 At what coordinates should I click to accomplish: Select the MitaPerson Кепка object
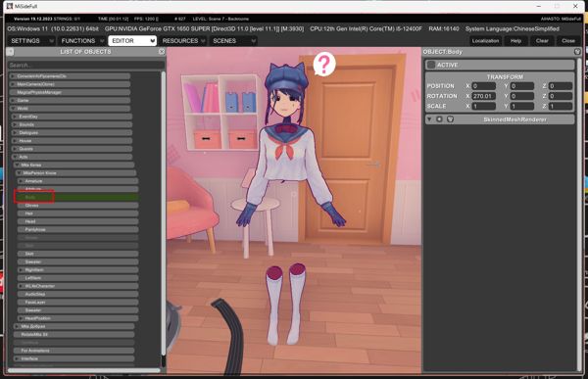coord(75,173)
